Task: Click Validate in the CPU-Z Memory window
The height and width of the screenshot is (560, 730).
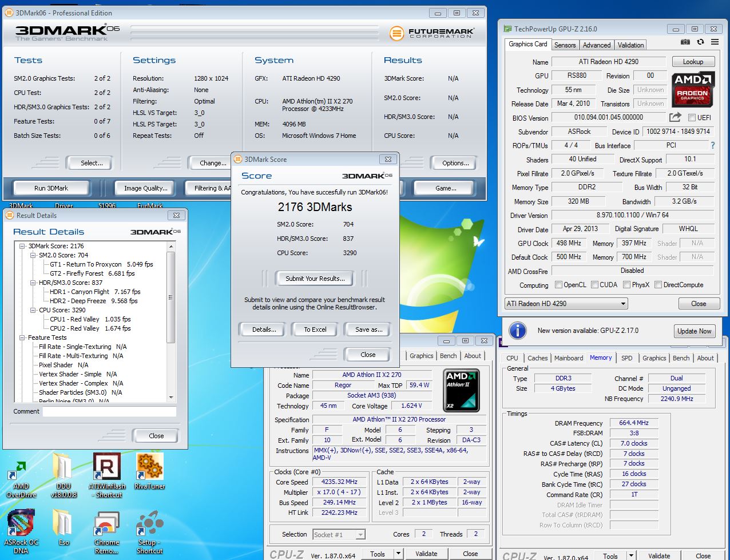Action: 658,555
